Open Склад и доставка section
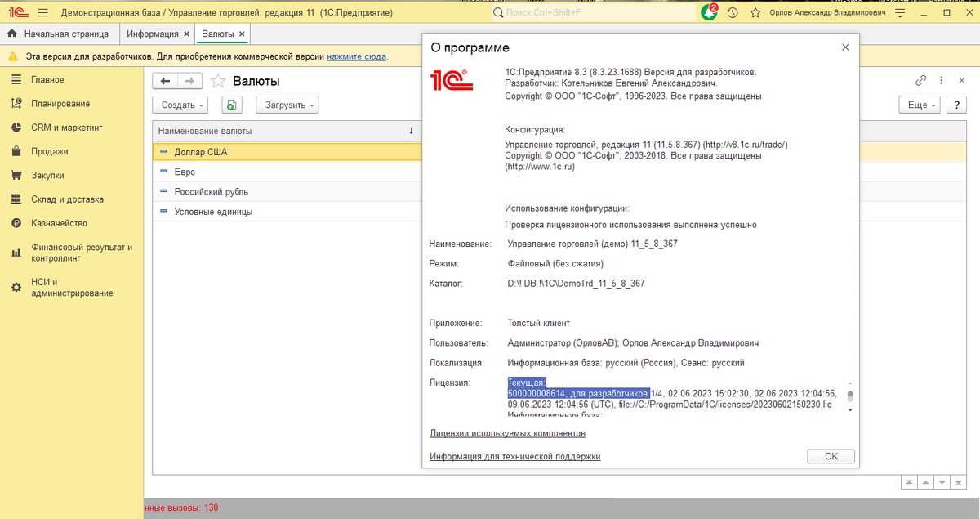Viewport: 980px width, 519px height. pyautogui.click(x=72, y=199)
